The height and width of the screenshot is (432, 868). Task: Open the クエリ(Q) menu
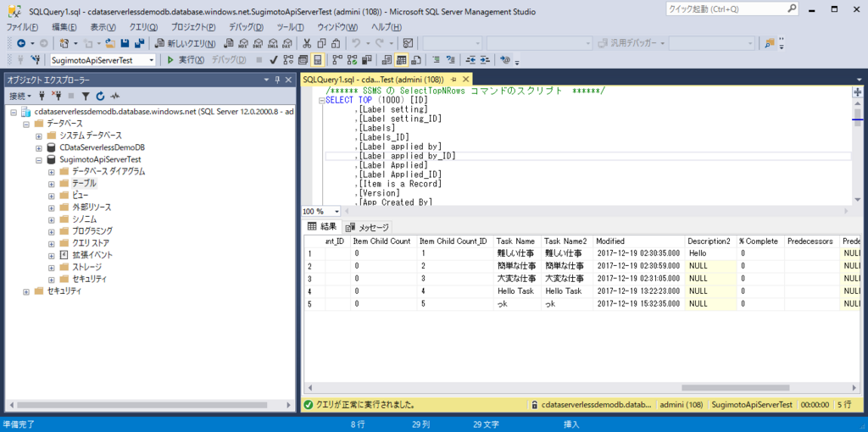(x=143, y=27)
